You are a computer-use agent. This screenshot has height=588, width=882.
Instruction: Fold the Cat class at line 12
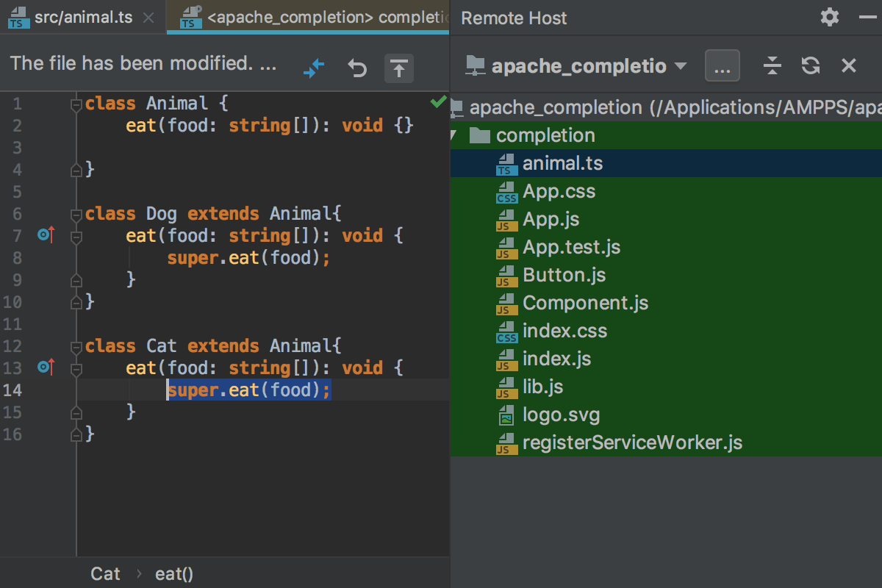tap(76, 347)
